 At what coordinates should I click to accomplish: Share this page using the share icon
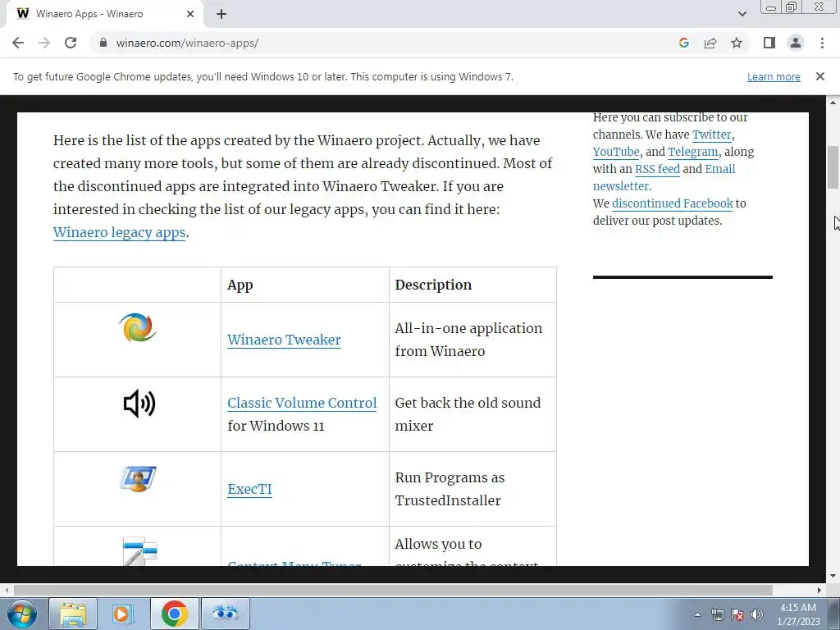(710, 43)
